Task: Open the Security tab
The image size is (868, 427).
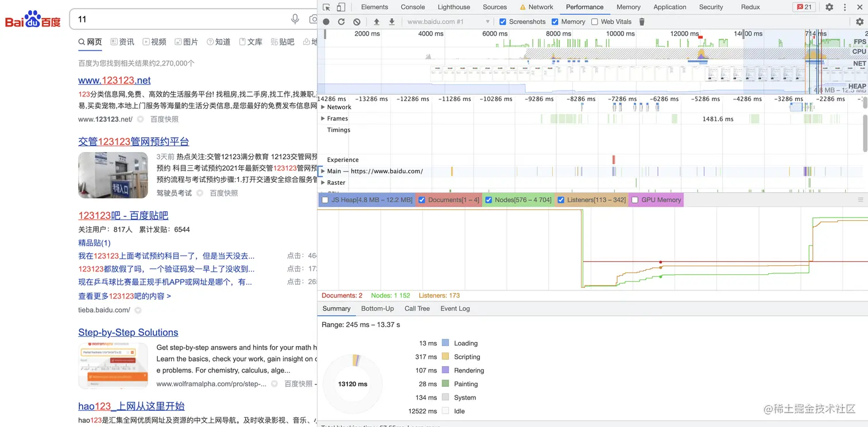Action: pos(711,7)
